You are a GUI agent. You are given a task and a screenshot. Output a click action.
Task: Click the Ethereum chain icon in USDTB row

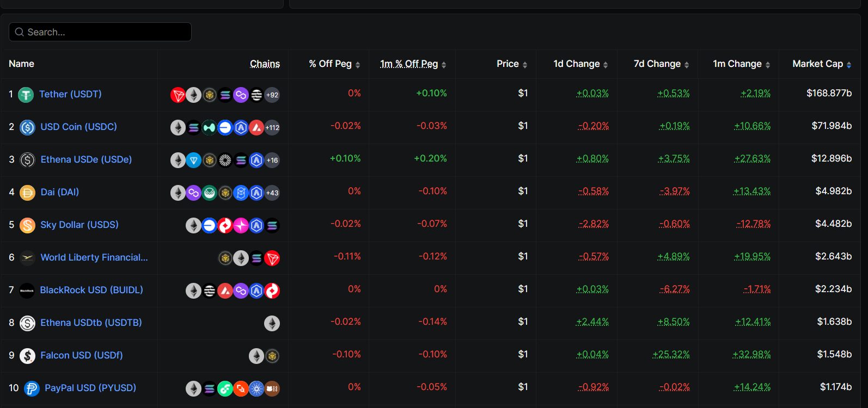coord(272,324)
